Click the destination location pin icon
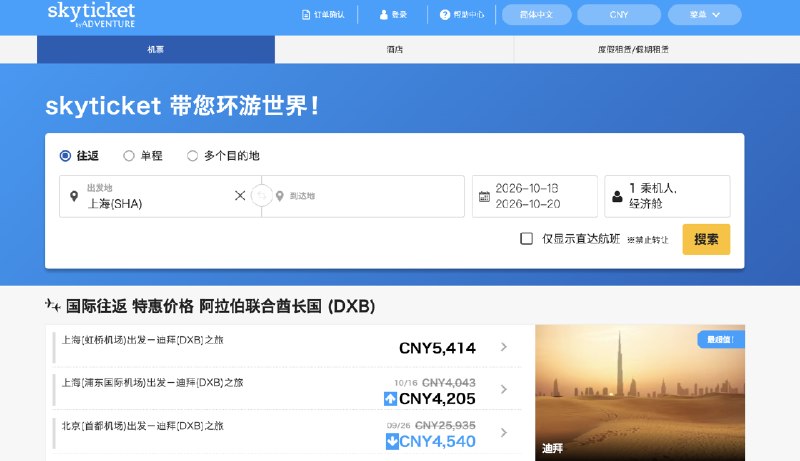The image size is (800, 461). (x=280, y=196)
